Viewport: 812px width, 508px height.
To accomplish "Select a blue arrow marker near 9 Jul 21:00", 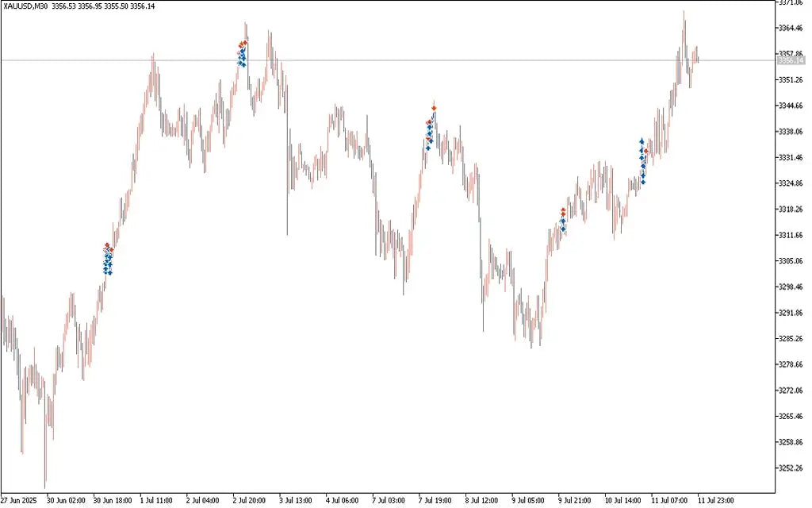I will tap(563, 221).
